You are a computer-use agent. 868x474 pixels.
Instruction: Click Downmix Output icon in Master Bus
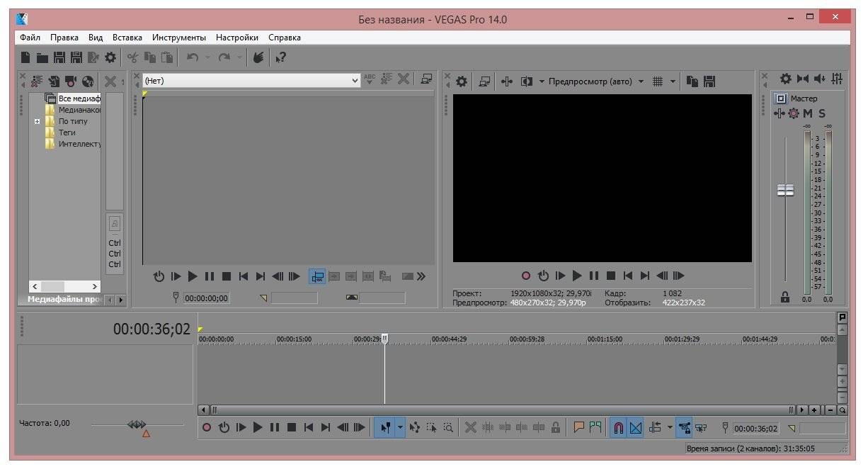pyautogui.click(x=802, y=79)
